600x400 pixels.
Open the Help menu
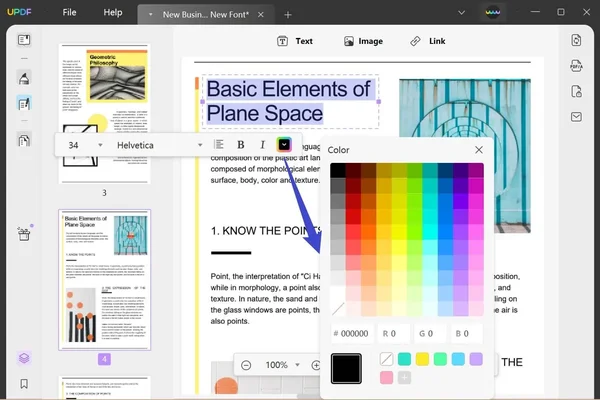(x=113, y=12)
